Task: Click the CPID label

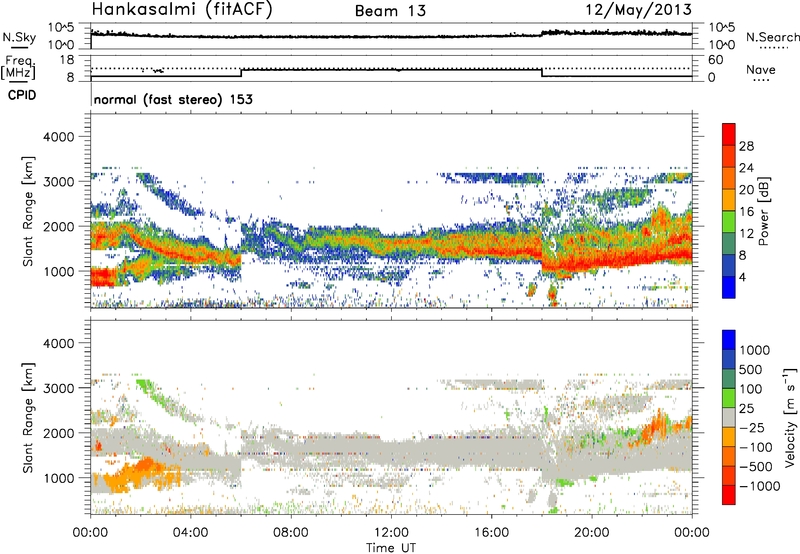Action: click(x=22, y=95)
